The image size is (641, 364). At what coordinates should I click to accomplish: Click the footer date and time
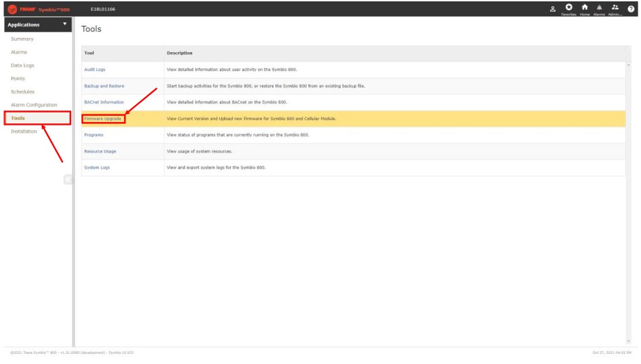[612, 352]
